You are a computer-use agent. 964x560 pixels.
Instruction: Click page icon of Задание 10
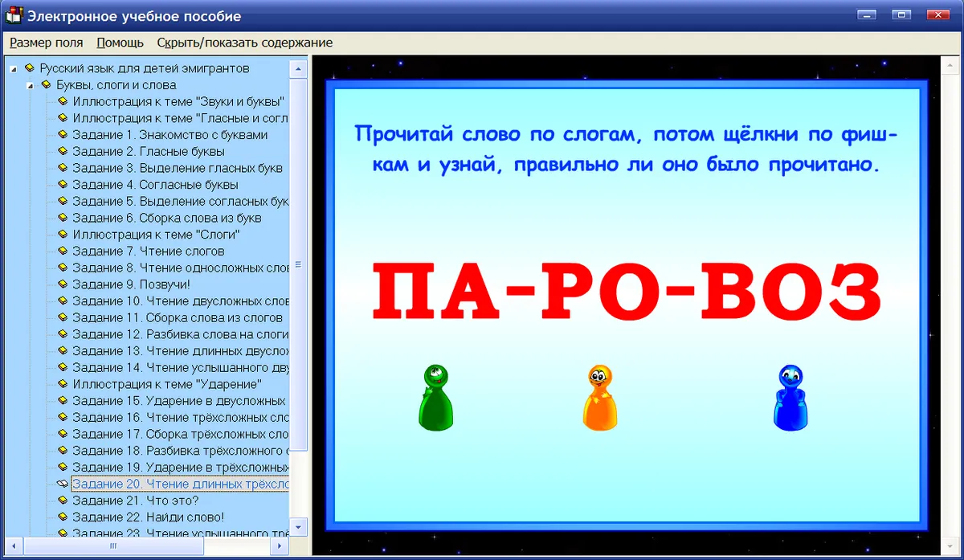[63, 300]
